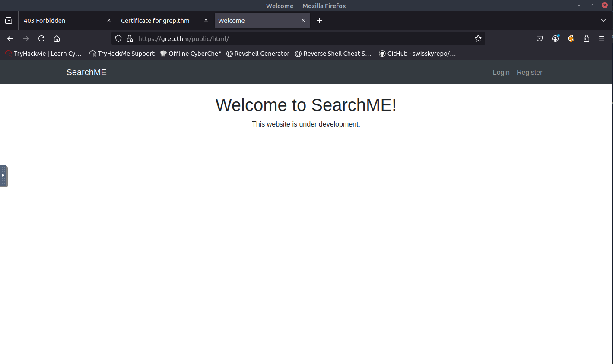
Task: Open the Firefox home page icon
Action: point(57,38)
